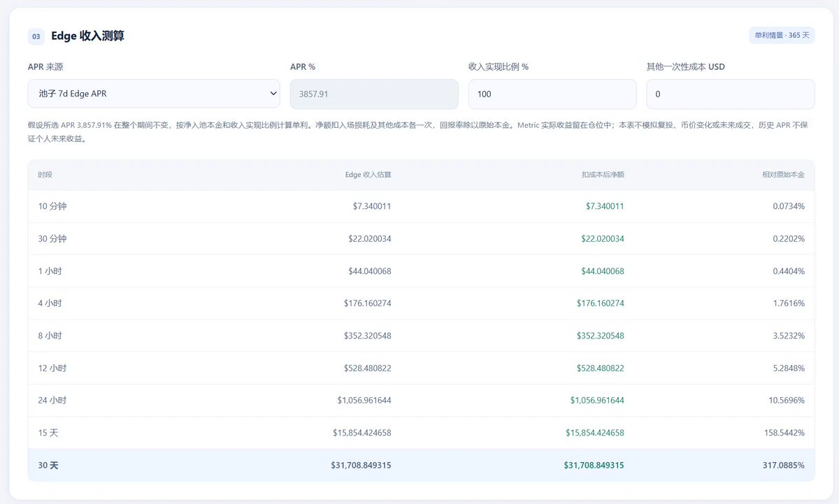Click the 8 小时 row label
This screenshot has height=504, width=839.
[x=50, y=336]
